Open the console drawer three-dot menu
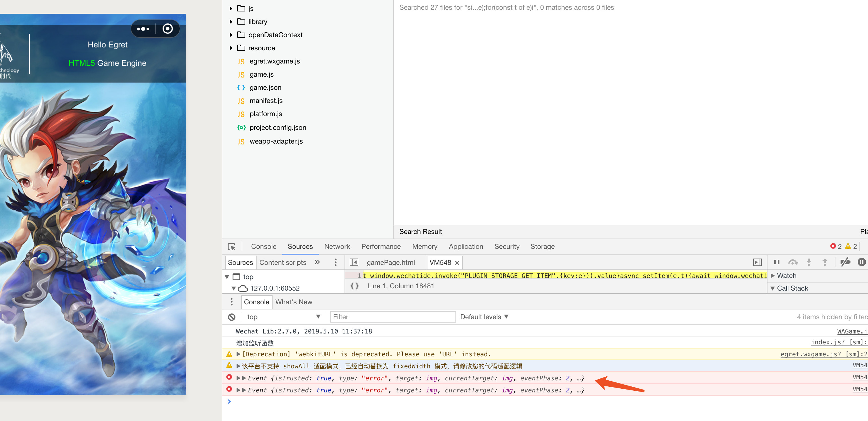Viewport: 868px width, 421px height. pyautogui.click(x=231, y=302)
